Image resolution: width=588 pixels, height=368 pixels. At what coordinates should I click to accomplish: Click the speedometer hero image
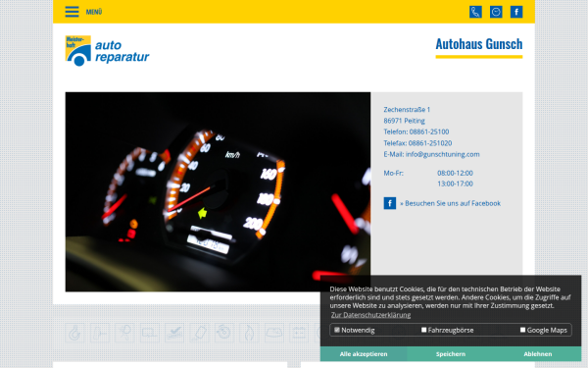218,191
